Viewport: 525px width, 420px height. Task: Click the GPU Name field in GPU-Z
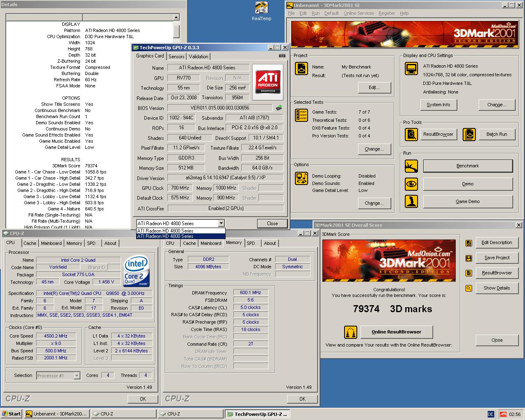[x=208, y=68]
